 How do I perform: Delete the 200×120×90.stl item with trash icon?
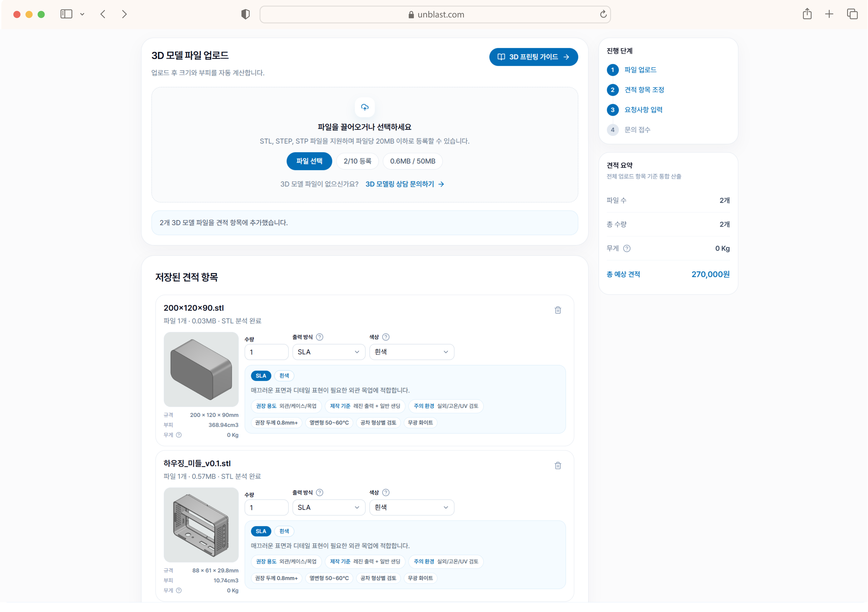click(x=558, y=310)
